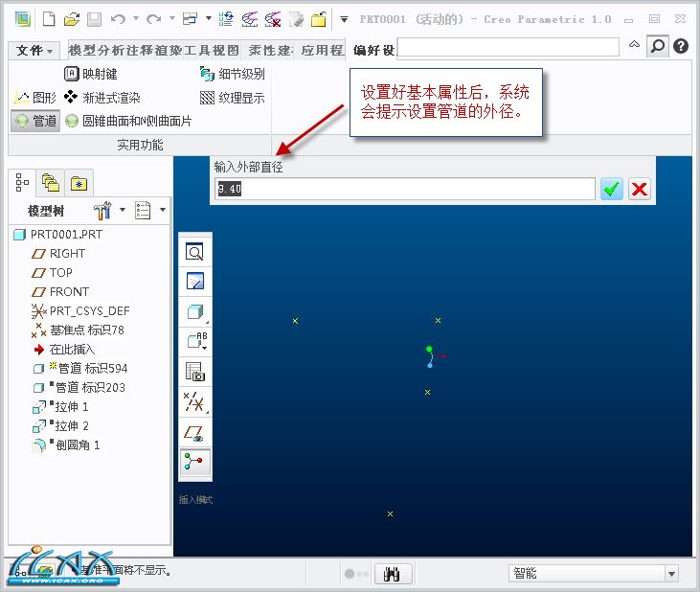This screenshot has width=700, height=592.
Task: Toggle 圆锥曲面和N侧曲面片 option
Action: point(128,121)
